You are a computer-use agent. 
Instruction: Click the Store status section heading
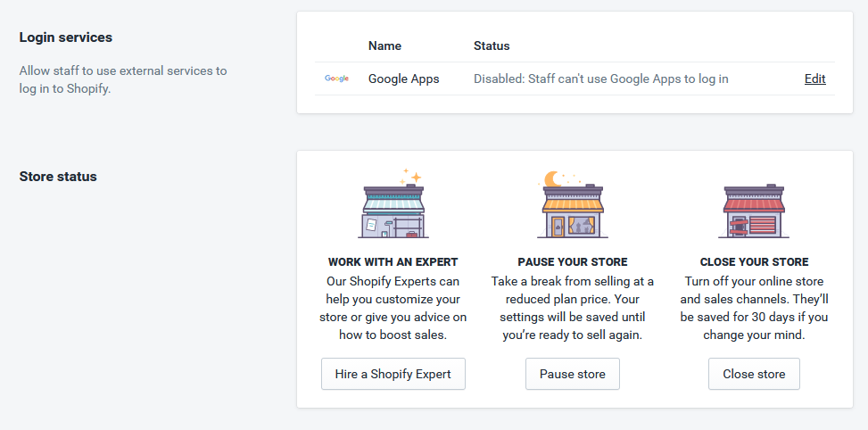click(x=58, y=177)
